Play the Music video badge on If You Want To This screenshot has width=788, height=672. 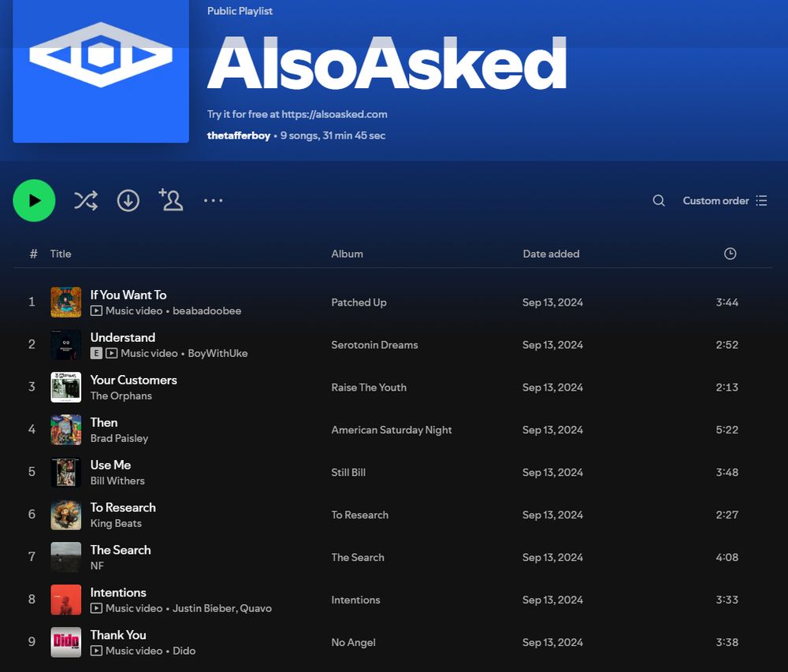(96, 311)
